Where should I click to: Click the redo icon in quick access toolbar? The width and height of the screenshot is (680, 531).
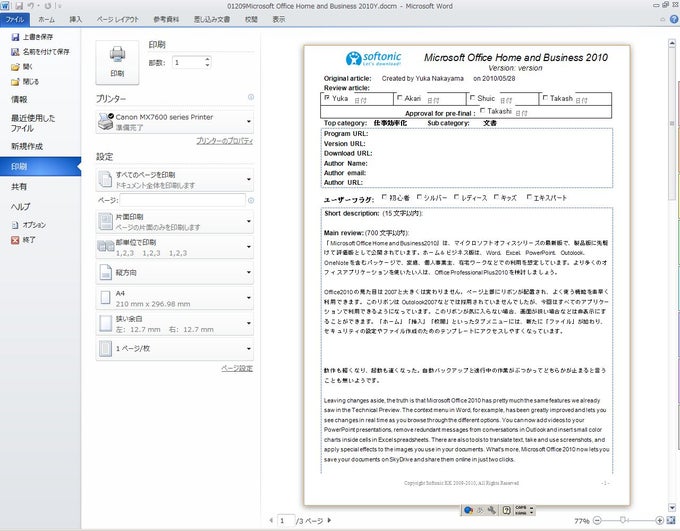tap(47, 6)
